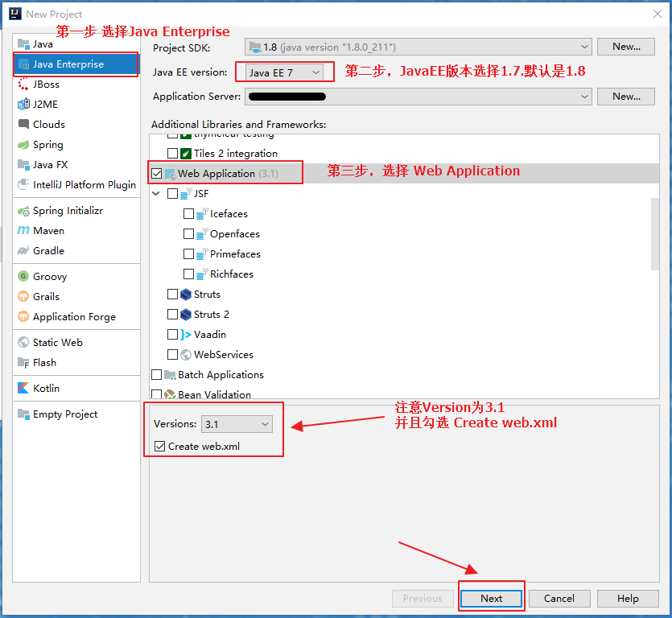This screenshot has height=618, width=672.
Task: Click the Batch Applications folder icon
Action: [170, 375]
